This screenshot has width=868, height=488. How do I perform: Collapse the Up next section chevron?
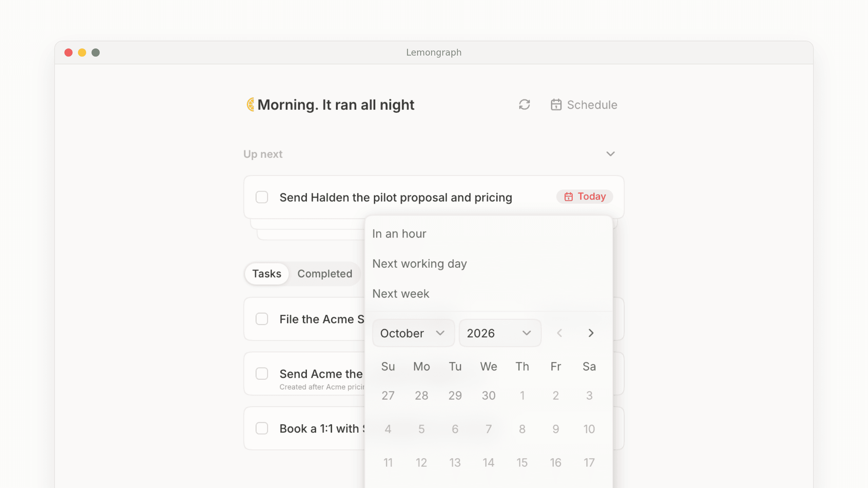point(610,154)
